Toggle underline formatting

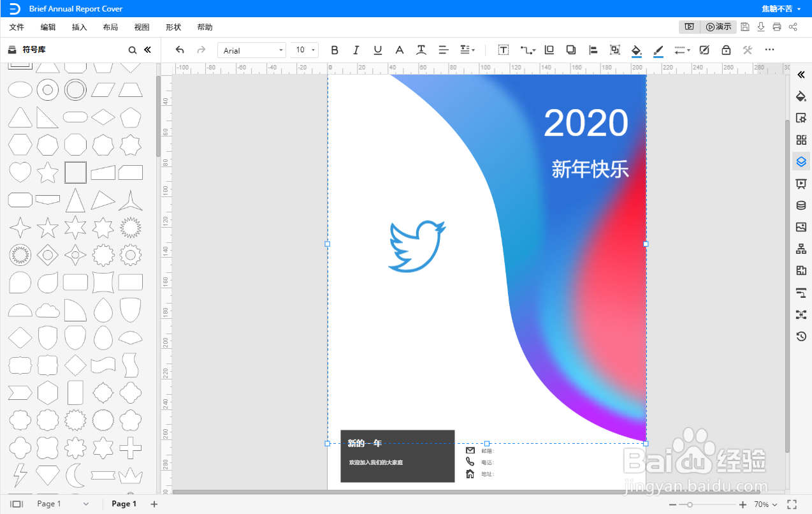[x=377, y=50]
